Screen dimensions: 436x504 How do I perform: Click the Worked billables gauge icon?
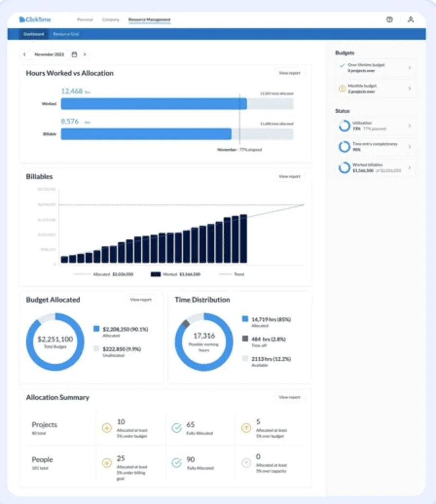click(x=344, y=167)
